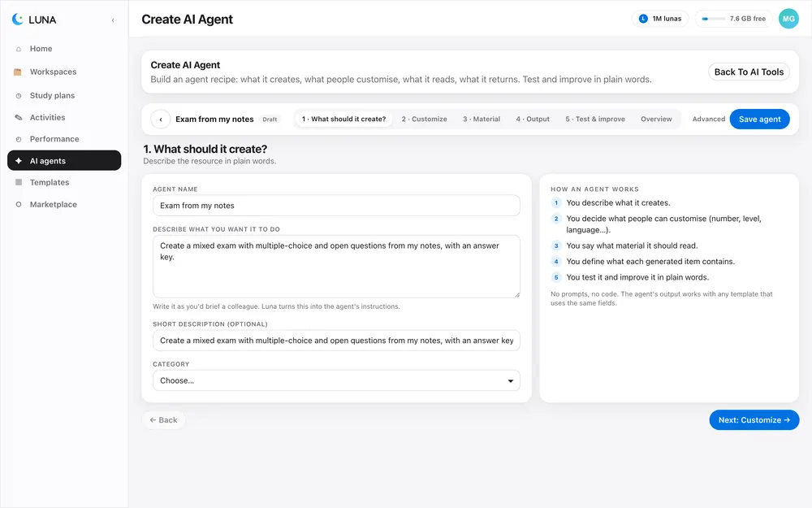The height and width of the screenshot is (508, 812).
Task: Click the 7.6 GB free label
Action: pos(747,19)
